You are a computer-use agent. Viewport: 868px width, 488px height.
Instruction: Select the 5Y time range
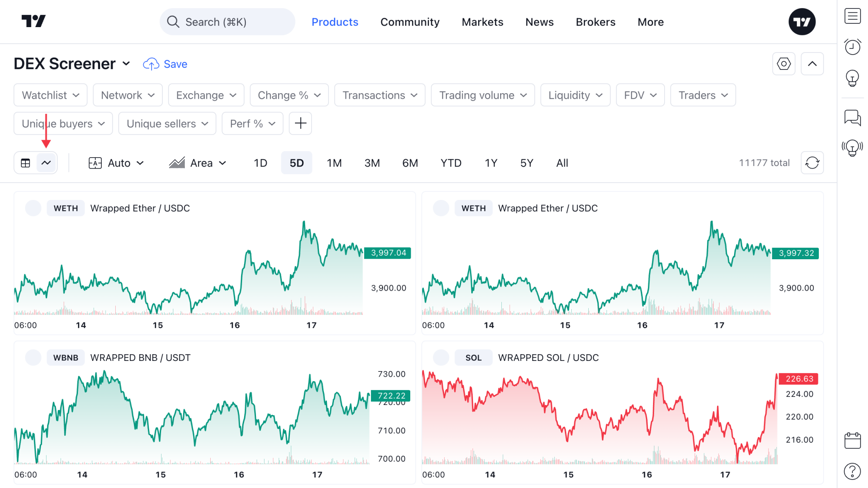tap(526, 163)
